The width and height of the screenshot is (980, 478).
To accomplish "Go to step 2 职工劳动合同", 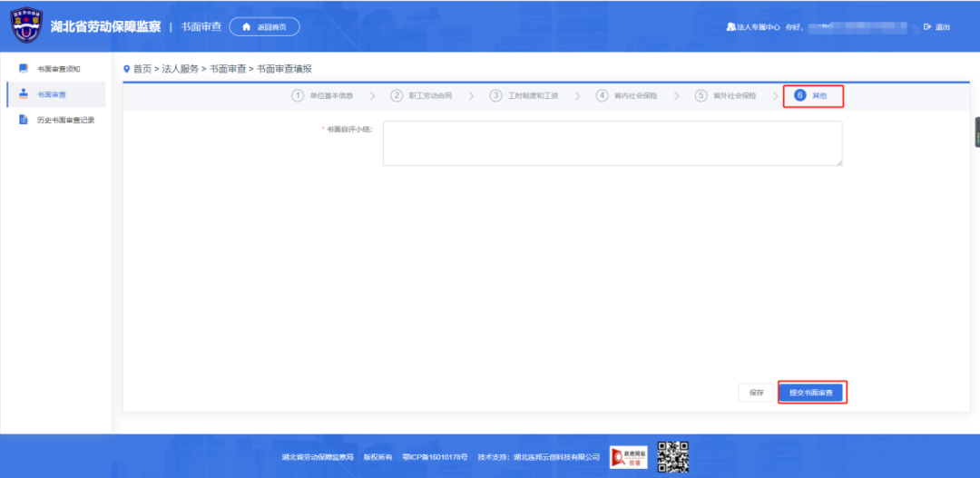I will 421,95.
